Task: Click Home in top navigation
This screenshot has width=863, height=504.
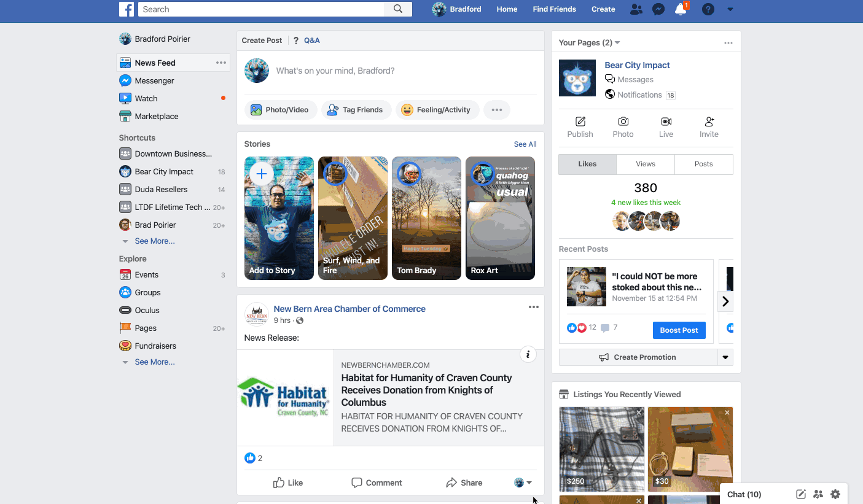Action: pyautogui.click(x=507, y=9)
